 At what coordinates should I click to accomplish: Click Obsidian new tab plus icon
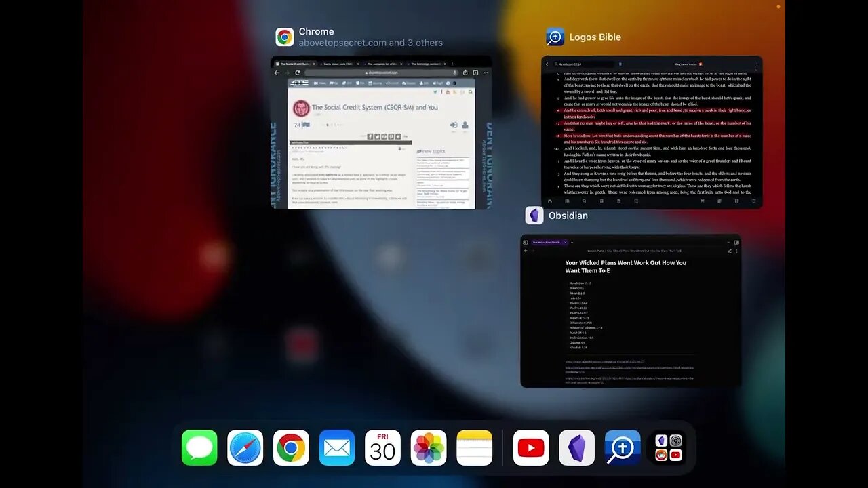(x=572, y=242)
